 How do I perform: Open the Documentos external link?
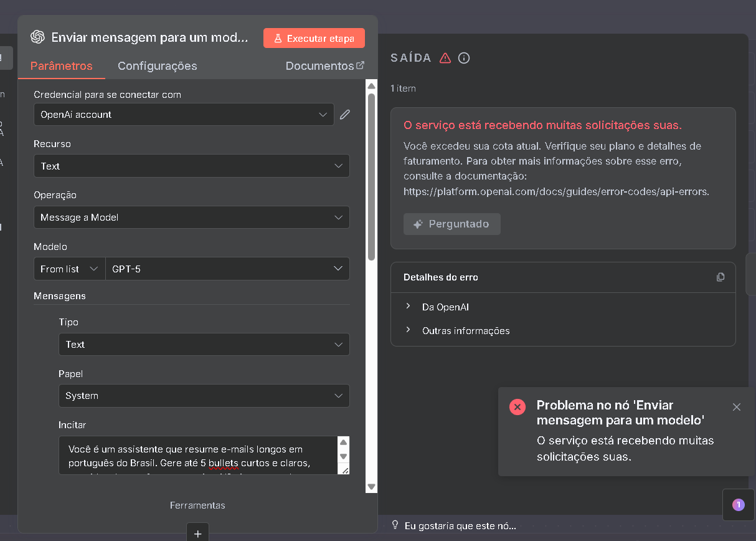(325, 65)
